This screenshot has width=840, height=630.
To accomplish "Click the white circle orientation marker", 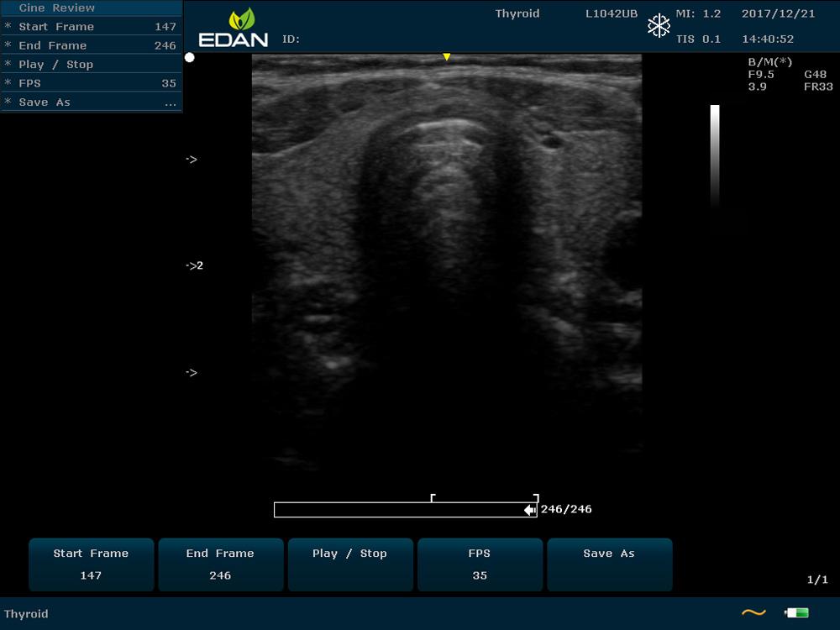I will pyautogui.click(x=190, y=57).
